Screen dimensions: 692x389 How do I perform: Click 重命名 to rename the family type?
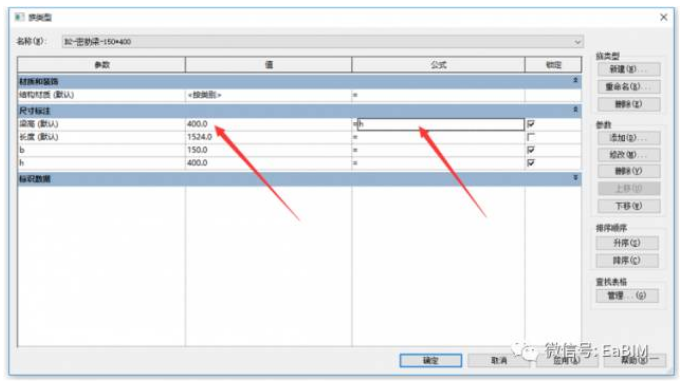pyautogui.click(x=628, y=87)
